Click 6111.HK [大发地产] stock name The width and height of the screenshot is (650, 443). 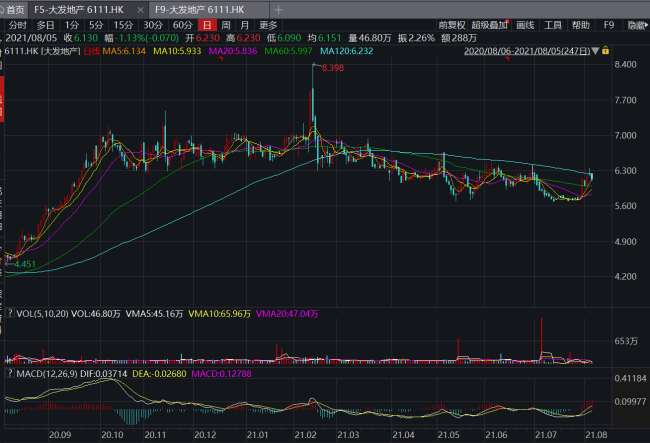click(x=41, y=51)
